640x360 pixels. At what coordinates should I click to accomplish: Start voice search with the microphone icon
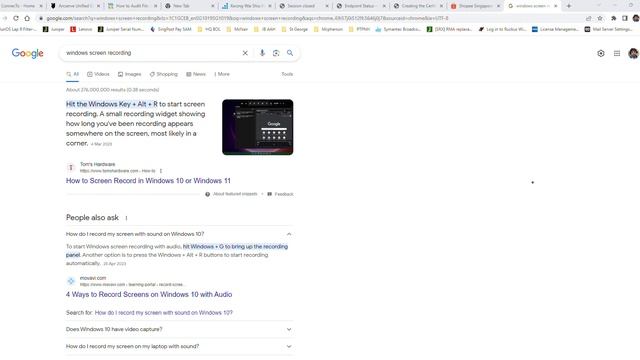262,53
